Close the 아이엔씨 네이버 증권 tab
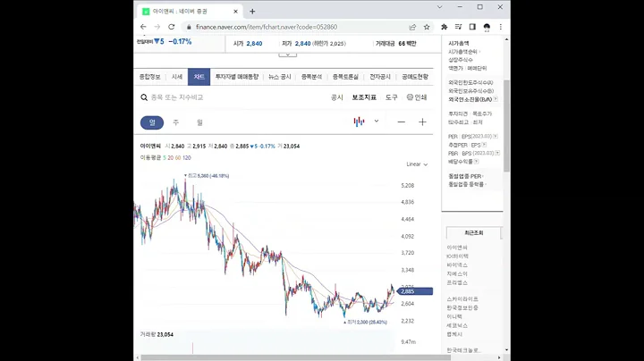The width and height of the screenshot is (644, 361). point(235,12)
